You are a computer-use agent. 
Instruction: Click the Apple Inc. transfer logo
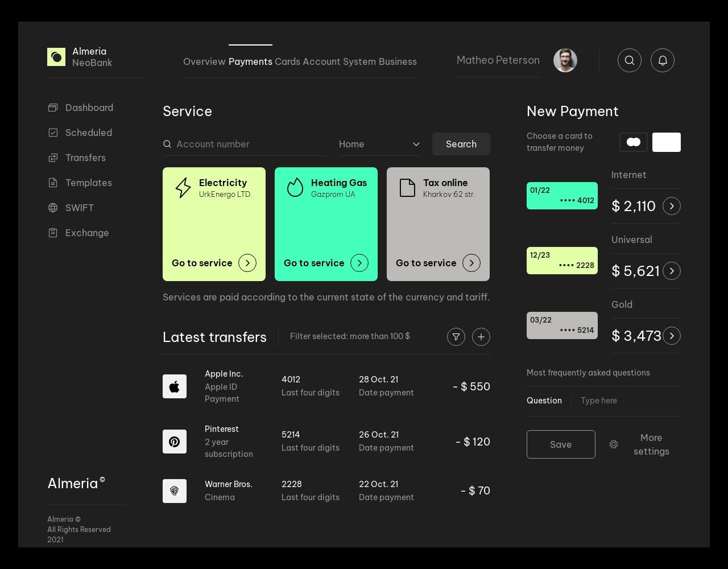(x=175, y=386)
